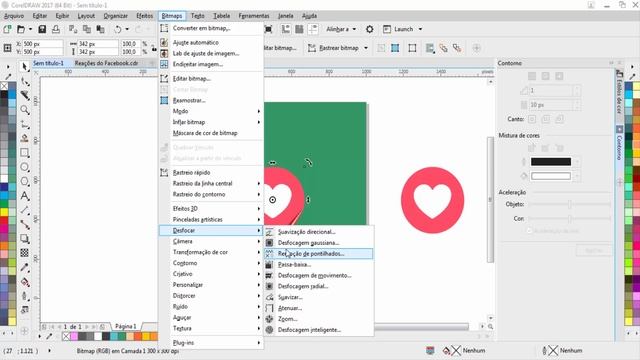Image resolution: width=640 pixels, height=360 pixels.
Task: Expand the Efeitos 3D submenu
Action: coord(210,209)
